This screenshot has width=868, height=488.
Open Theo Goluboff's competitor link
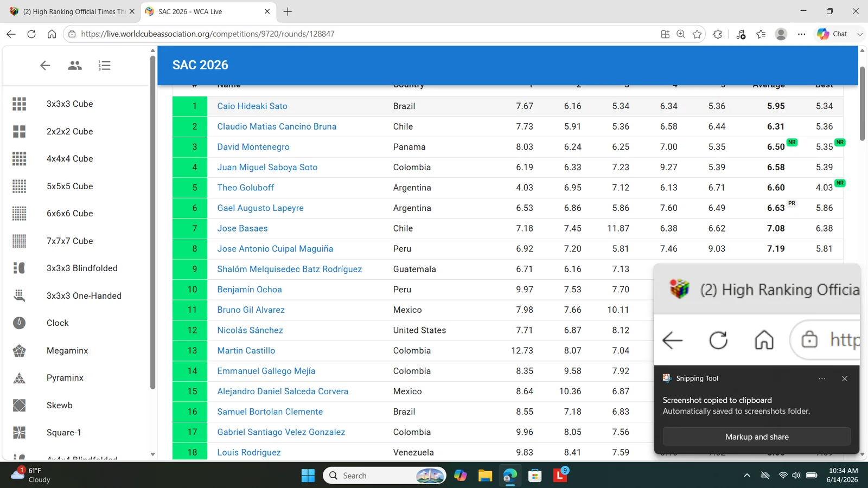(246, 188)
